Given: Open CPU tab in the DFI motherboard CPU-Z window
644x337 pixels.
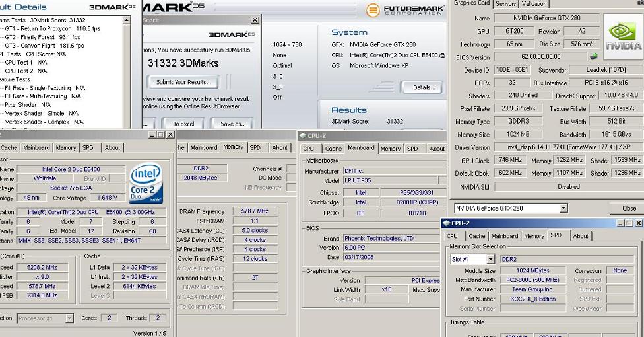Looking at the screenshot, I should (308, 149).
